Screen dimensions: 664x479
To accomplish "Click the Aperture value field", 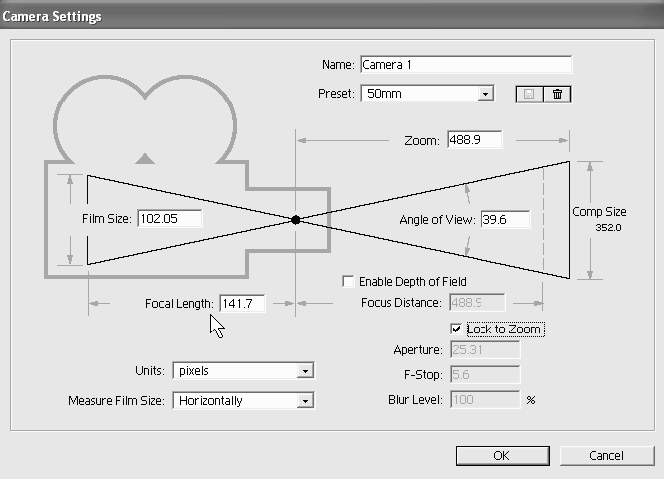I will click(484, 350).
